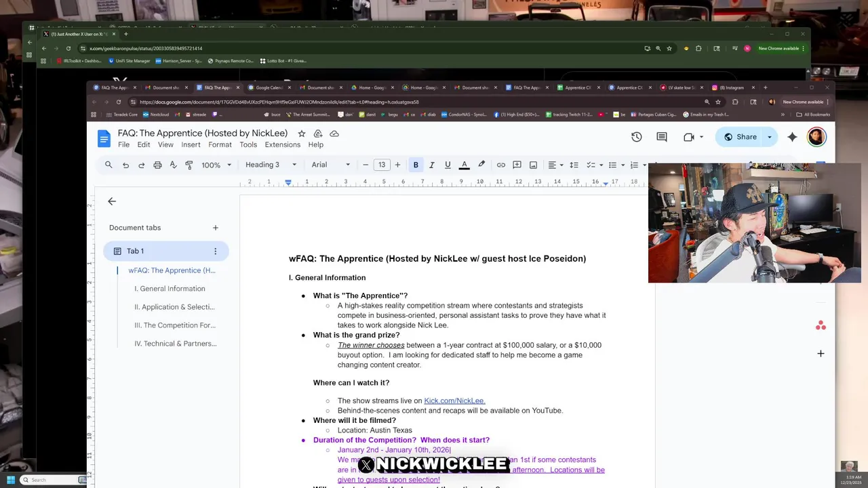Increase font size with plus button

(x=397, y=165)
